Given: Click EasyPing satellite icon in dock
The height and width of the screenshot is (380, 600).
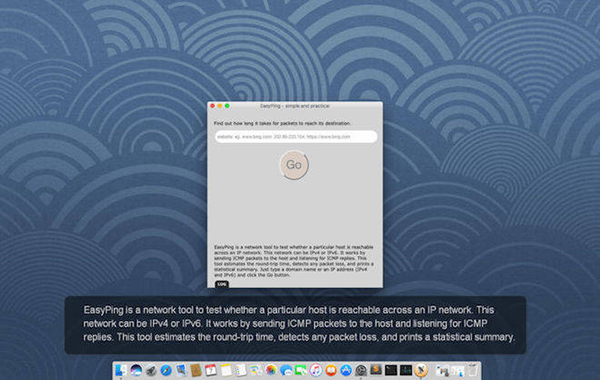Looking at the screenshot, I should pyautogui.click(x=421, y=370).
